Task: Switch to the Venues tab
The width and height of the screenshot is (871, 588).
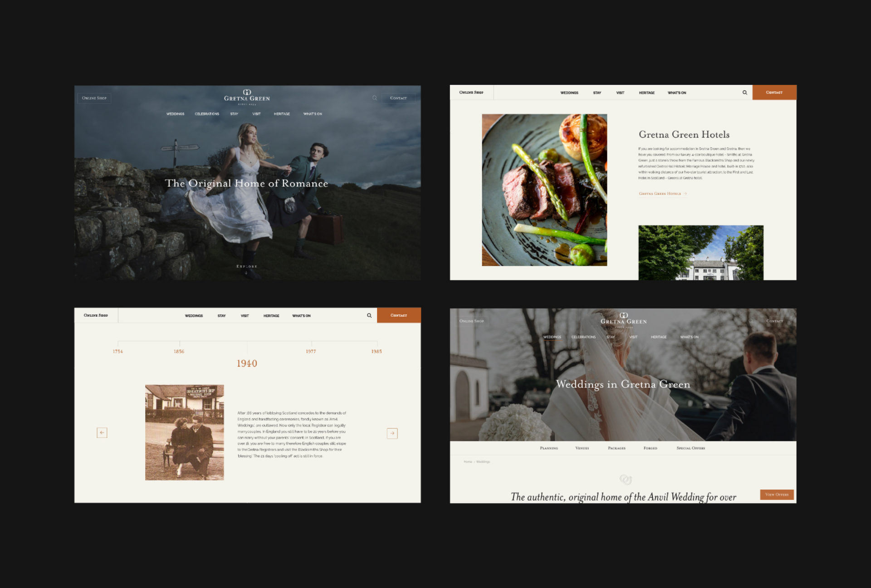Action: [x=582, y=448]
